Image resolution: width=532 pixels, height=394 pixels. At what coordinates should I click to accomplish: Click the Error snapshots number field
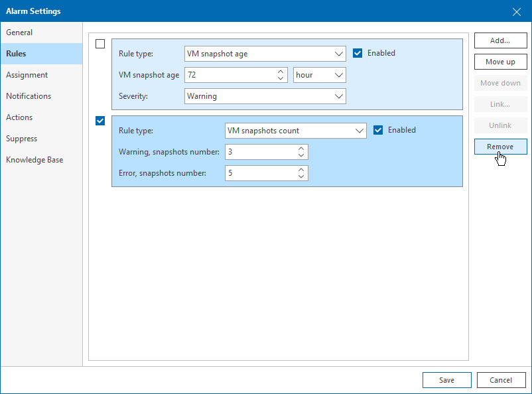[x=260, y=173]
